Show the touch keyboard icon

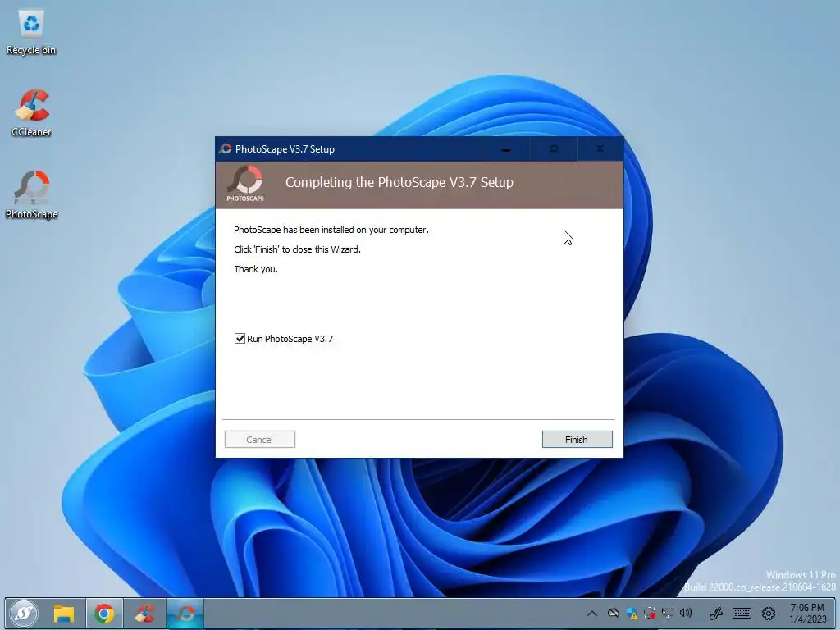pos(742,613)
